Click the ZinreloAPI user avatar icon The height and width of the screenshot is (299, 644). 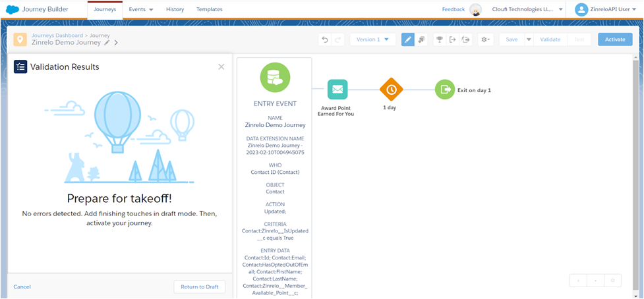pyautogui.click(x=581, y=10)
